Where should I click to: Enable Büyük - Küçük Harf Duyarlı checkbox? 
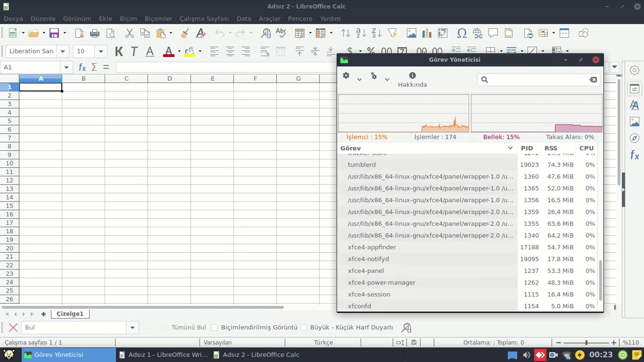coord(303,327)
